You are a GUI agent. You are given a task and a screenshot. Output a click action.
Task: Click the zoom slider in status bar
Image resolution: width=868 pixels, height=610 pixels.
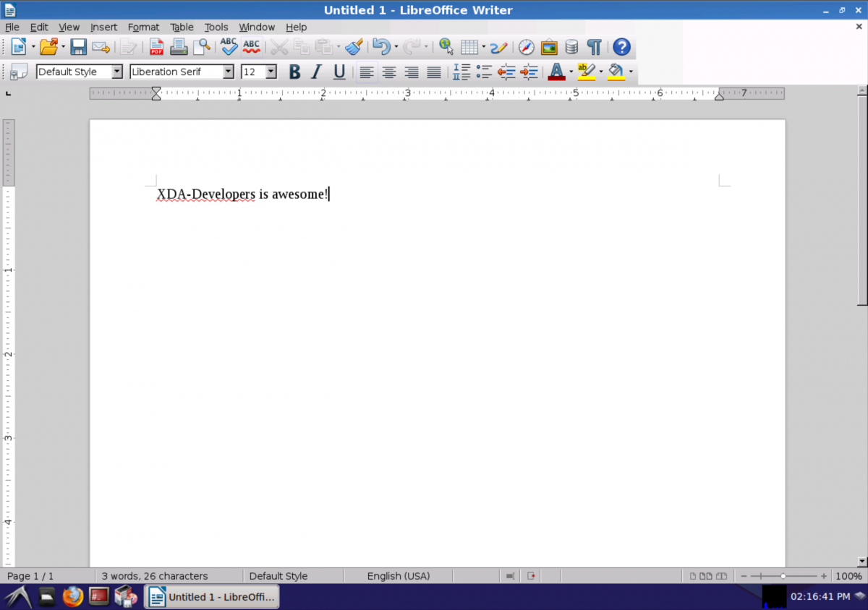point(783,576)
